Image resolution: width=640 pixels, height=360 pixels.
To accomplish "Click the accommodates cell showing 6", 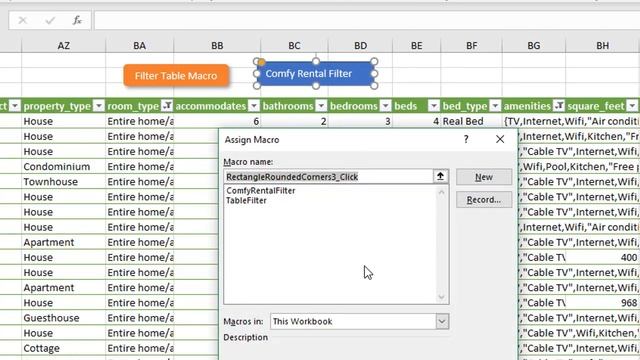I will click(217, 121).
